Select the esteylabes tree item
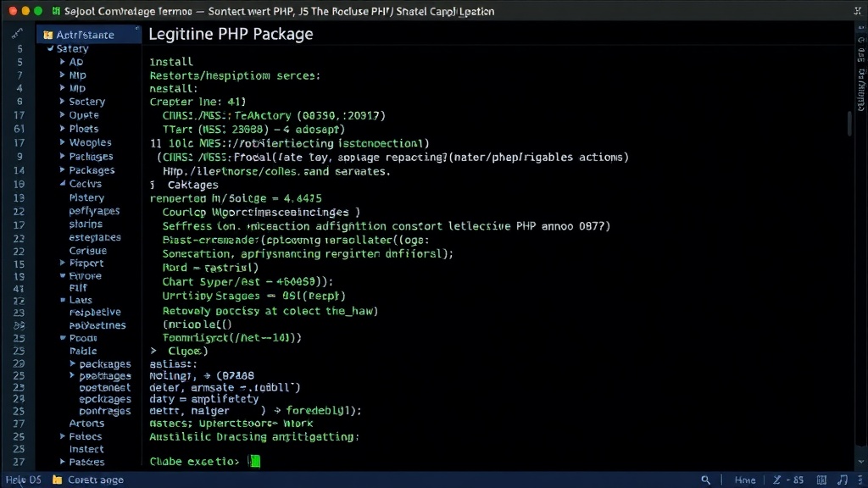868x488 pixels. coord(95,237)
